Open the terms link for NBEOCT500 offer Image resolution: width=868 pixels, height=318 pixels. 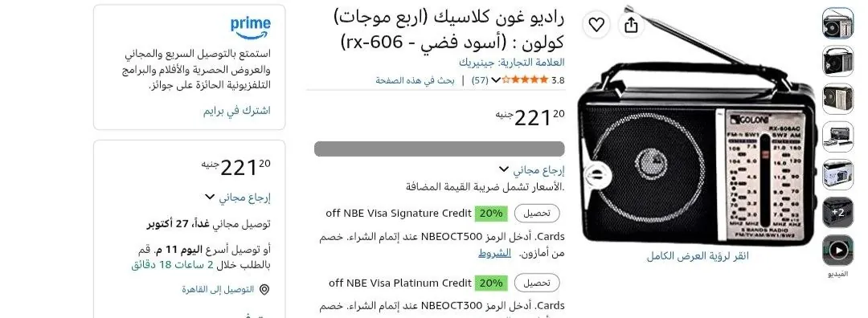click(494, 253)
